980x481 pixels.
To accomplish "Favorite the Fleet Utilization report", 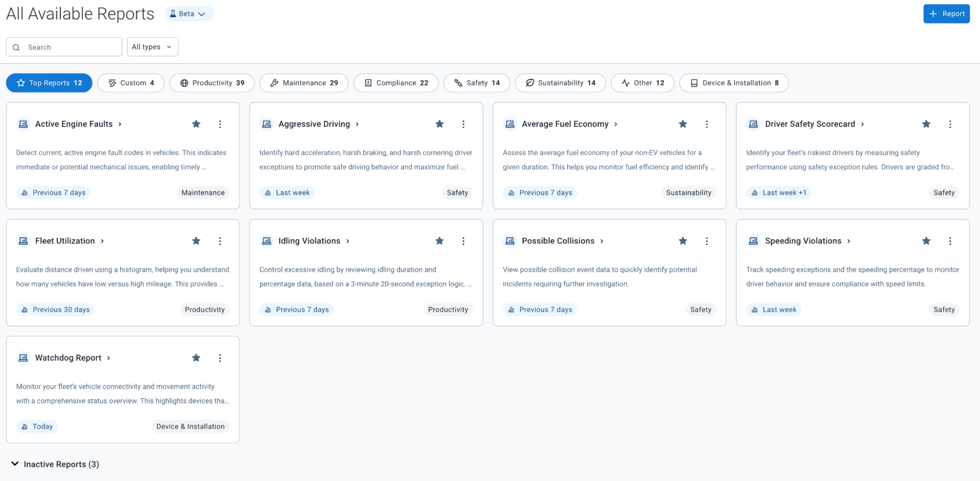I will (x=196, y=241).
